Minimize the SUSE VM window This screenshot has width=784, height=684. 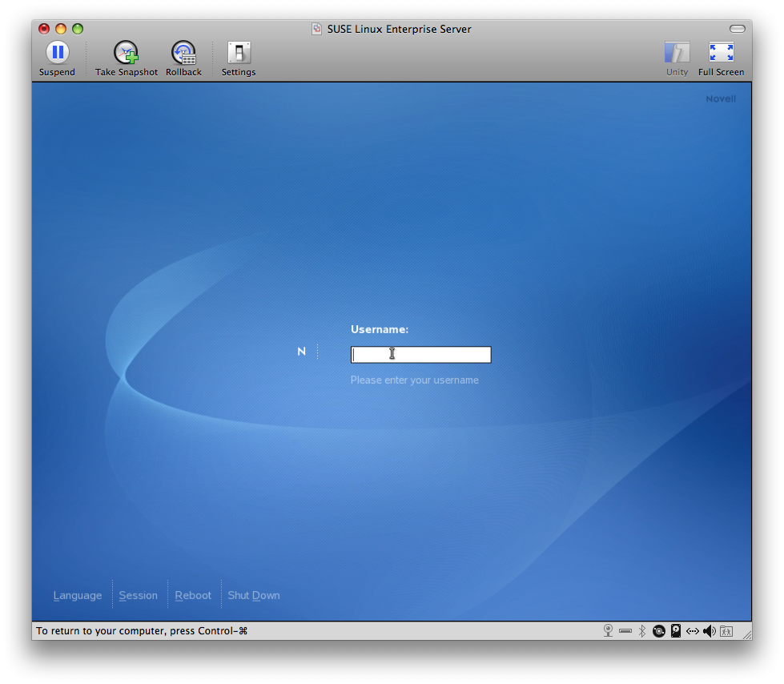[61, 29]
